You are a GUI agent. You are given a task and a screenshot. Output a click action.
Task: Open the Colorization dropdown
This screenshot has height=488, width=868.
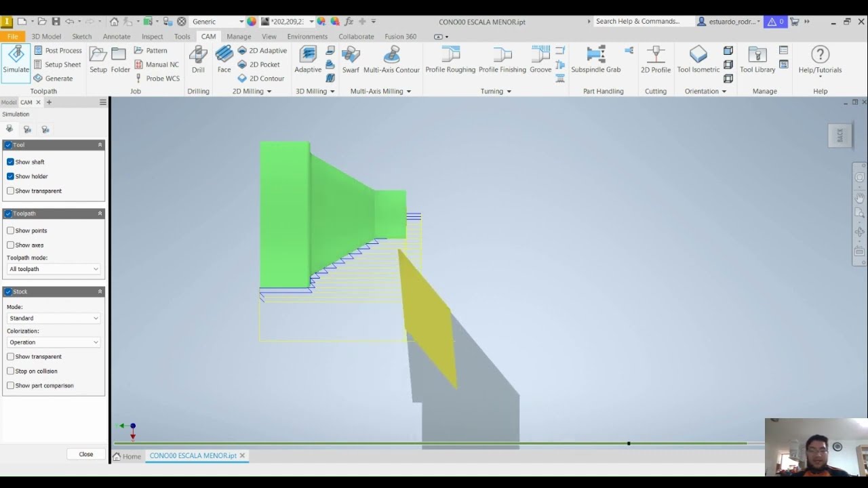(54, 342)
